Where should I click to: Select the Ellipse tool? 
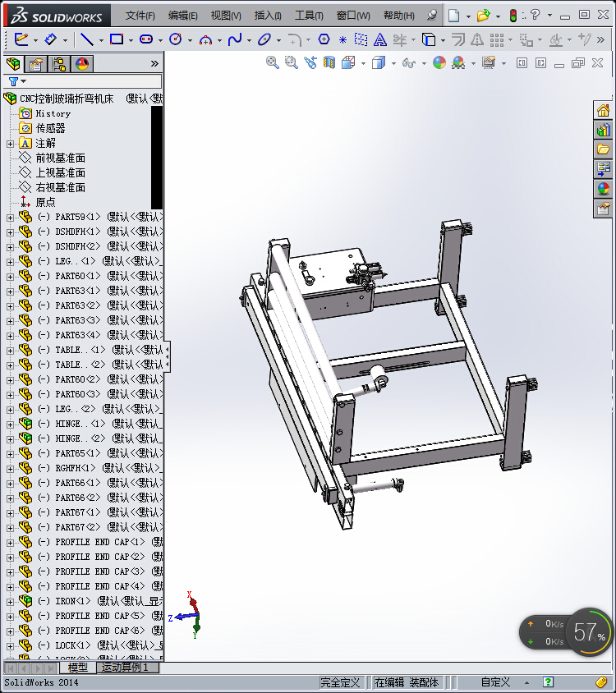264,39
